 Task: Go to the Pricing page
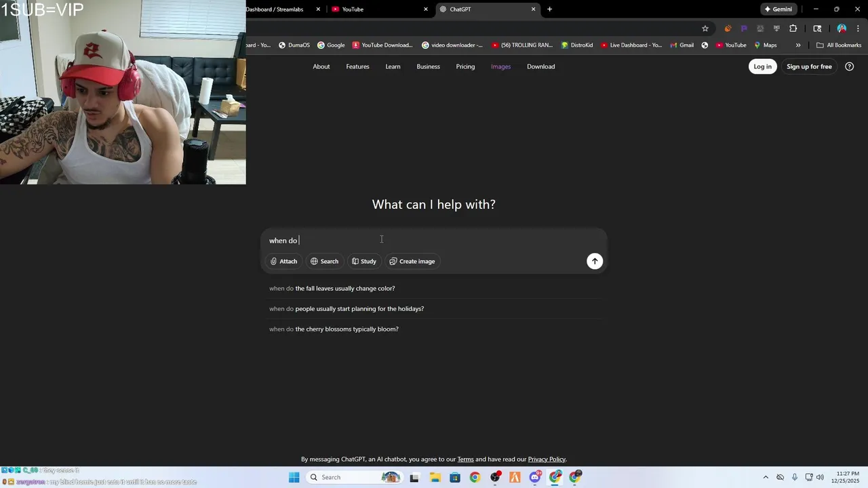(x=465, y=66)
